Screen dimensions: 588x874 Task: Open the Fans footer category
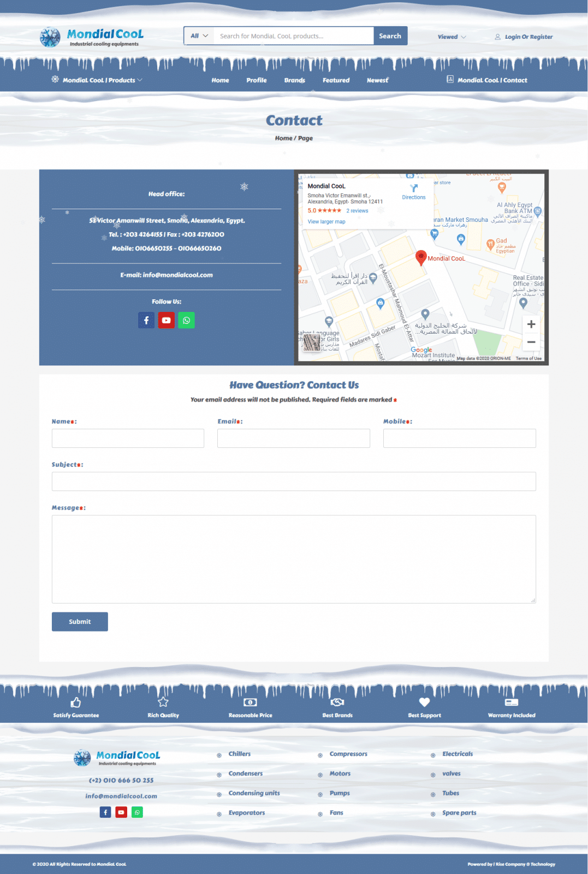(x=336, y=813)
